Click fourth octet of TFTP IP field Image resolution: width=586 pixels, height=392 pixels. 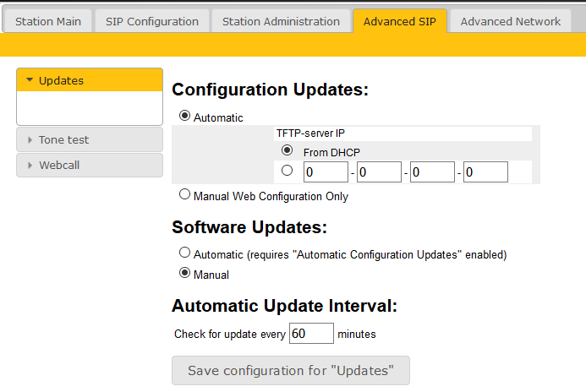(x=485, y=172)
